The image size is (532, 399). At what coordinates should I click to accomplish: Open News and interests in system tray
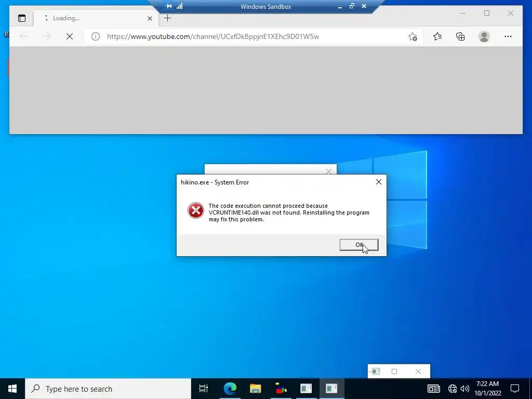coord(434,389)
